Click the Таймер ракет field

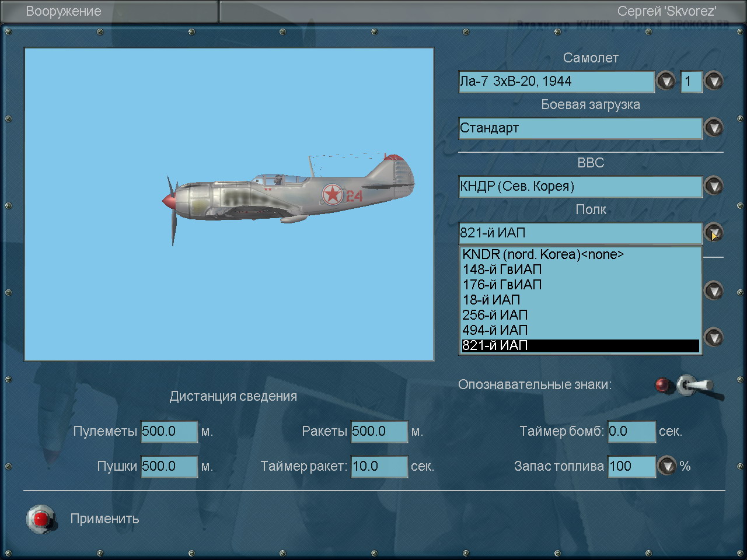pyautogui.click(x=379, y=467)
